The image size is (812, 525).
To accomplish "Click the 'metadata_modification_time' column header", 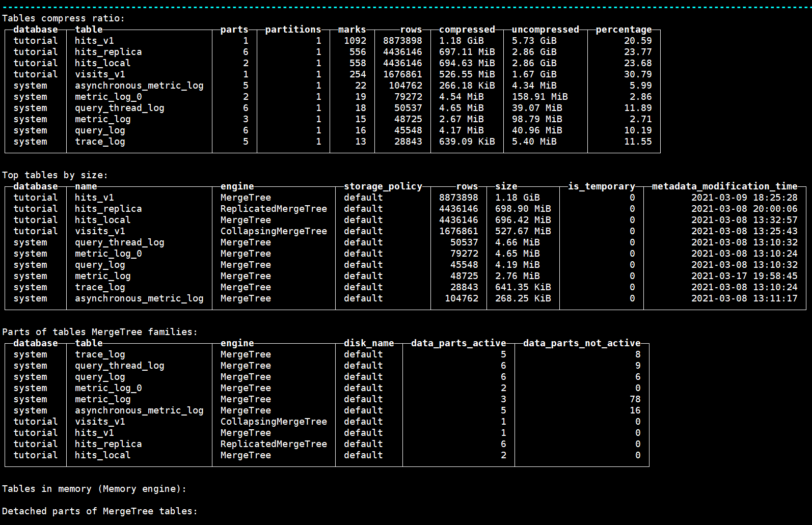I will (724, 186).
